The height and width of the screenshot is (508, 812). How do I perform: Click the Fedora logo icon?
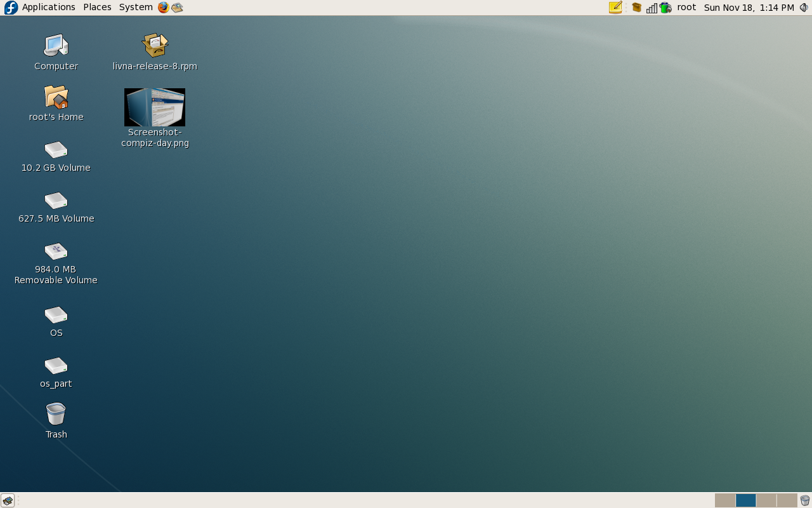pos(11,8)
